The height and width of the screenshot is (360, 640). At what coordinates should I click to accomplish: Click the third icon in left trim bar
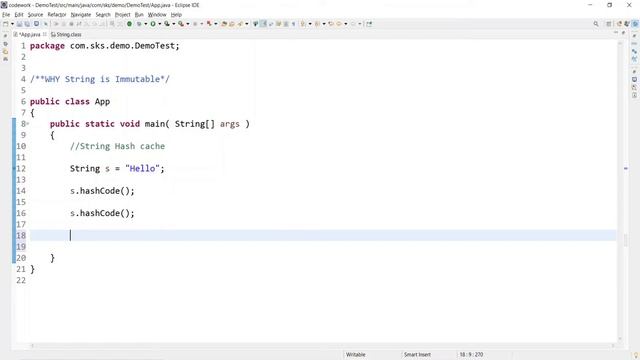[x=5, y=52]
